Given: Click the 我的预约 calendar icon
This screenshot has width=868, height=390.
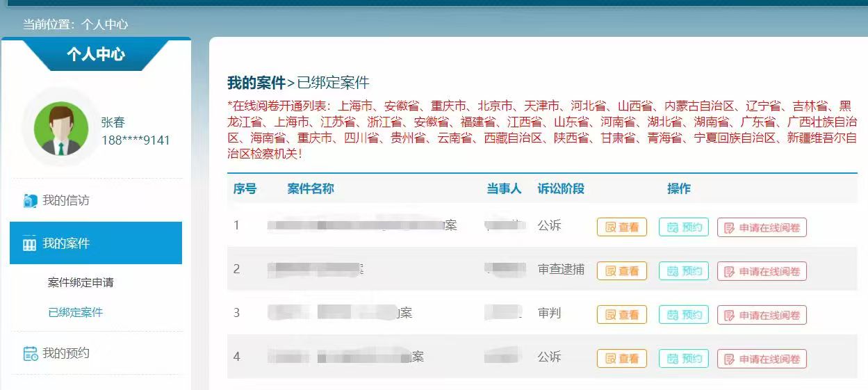Looking at the screenshot, I should 30,353.
